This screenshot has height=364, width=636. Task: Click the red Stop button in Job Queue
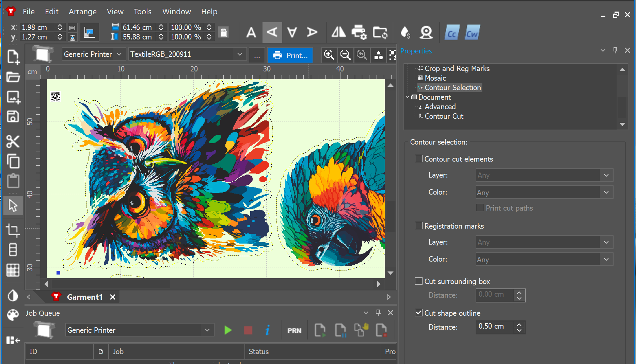click(248, 330)
